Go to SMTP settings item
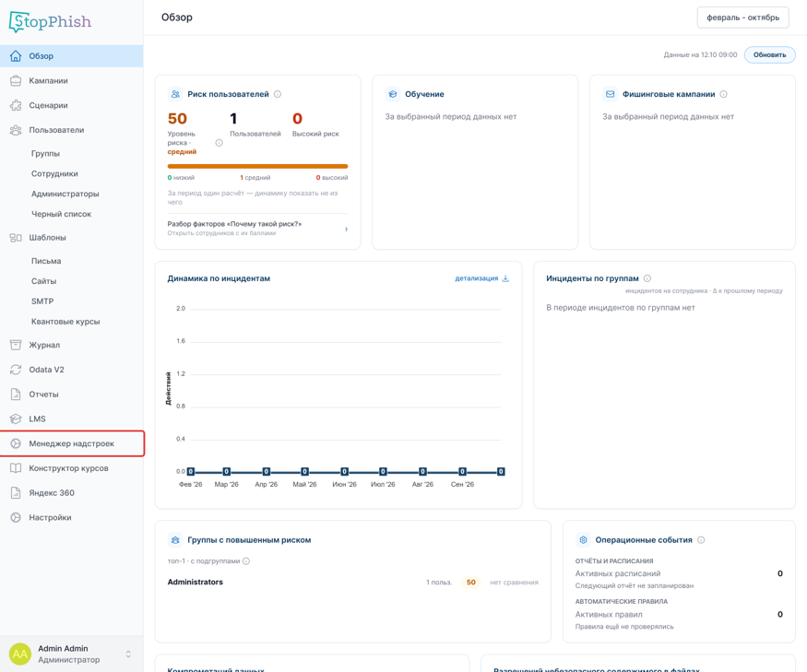807x672 pixels. coord(42,301)
